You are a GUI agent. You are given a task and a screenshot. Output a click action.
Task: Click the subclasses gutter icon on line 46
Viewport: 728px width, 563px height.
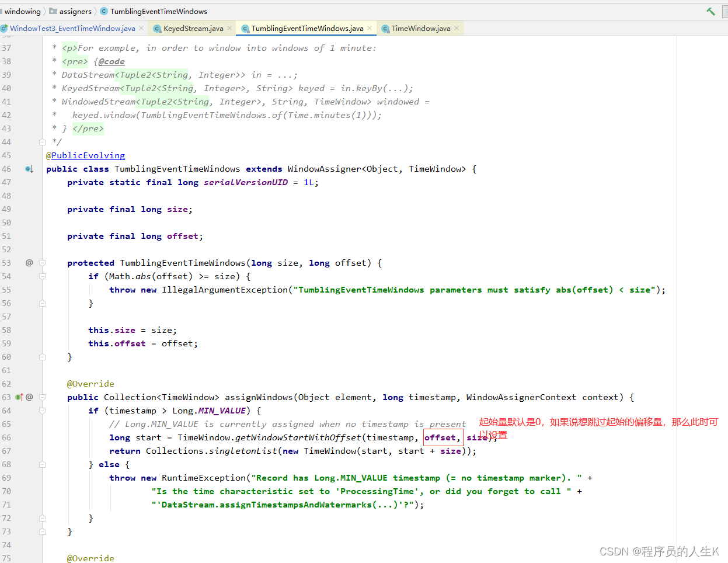pos(29,169)
